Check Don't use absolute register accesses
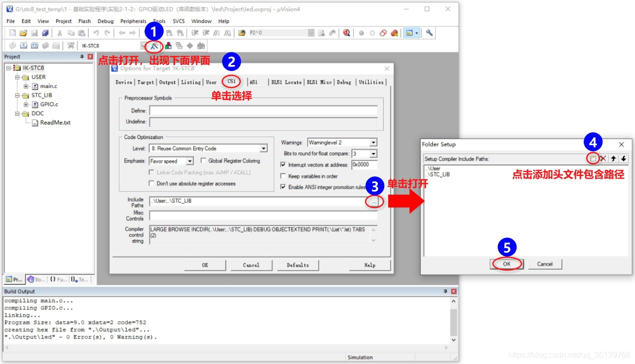Viewport: 635px width, 364px height. (152, 183)
